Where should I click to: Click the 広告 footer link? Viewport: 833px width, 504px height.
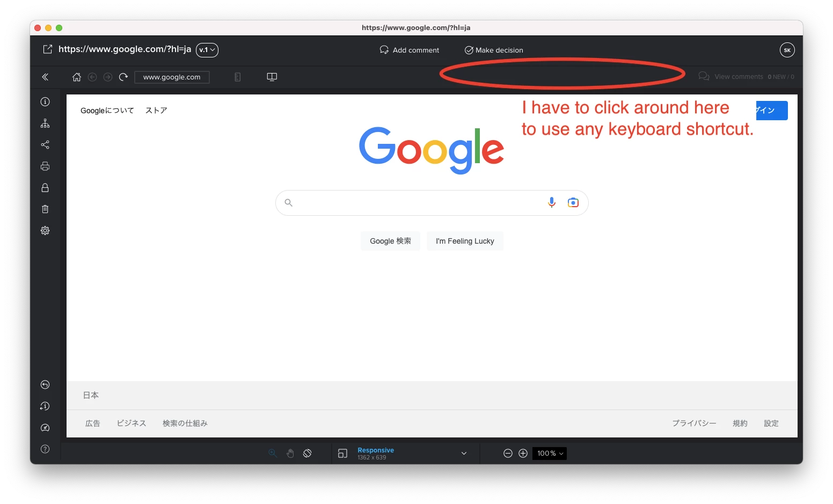[x=93, y=423]
